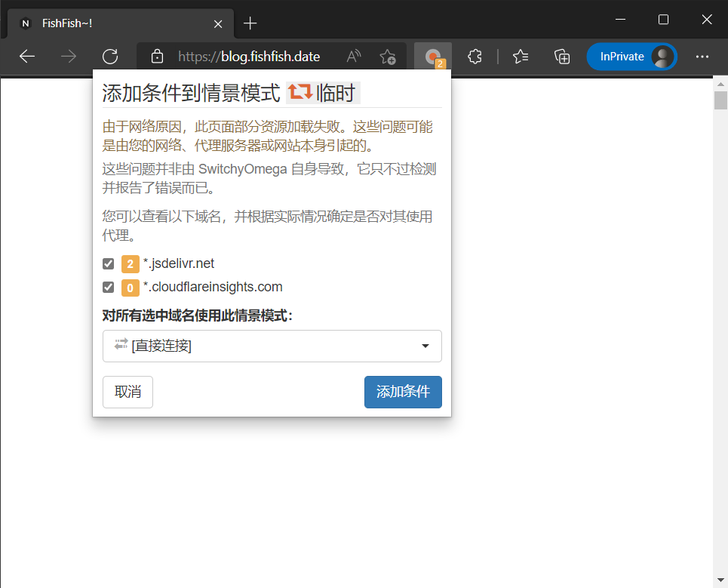
Task: Open the browser Settings and more menu
Action: point(702,57)
